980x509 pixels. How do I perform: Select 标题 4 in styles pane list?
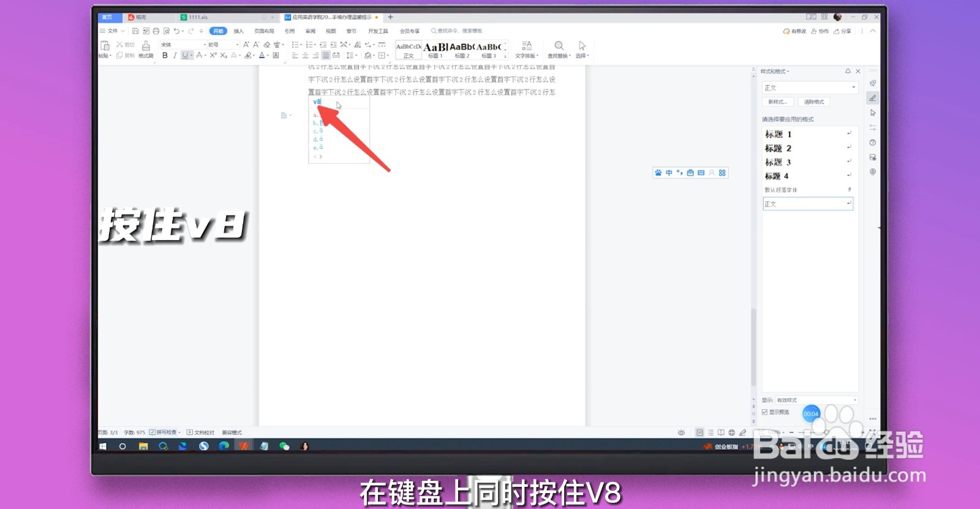pyautogui.click(x=808, y=176)
